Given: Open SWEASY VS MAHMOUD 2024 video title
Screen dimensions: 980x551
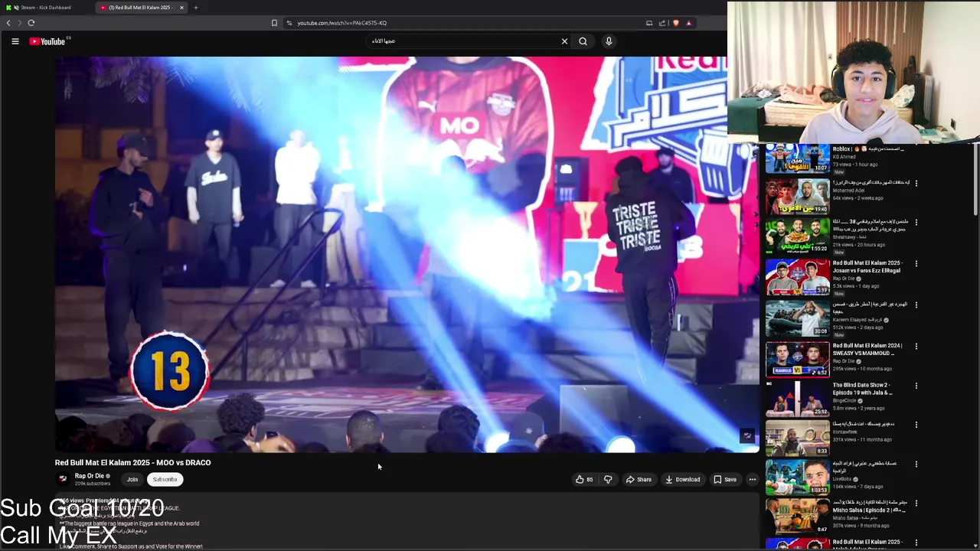Looking at the screenshot, I should pos(867,349).
